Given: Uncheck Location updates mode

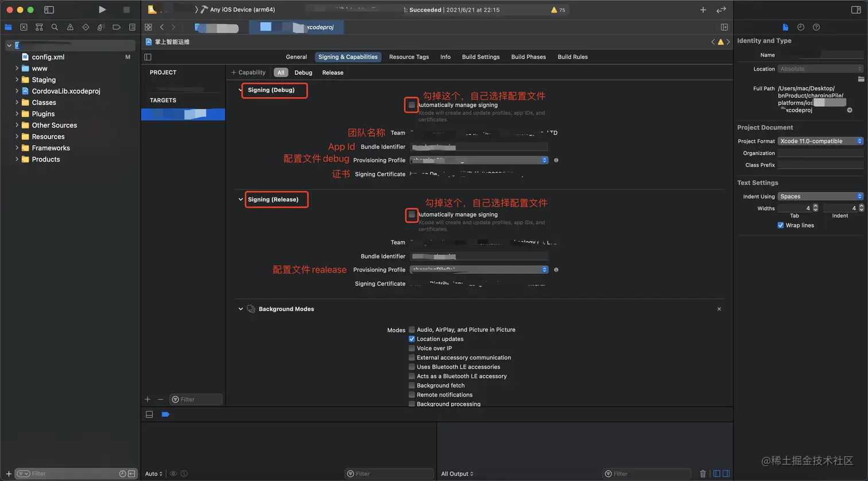Looking at the screenshot, I should 412,339.
